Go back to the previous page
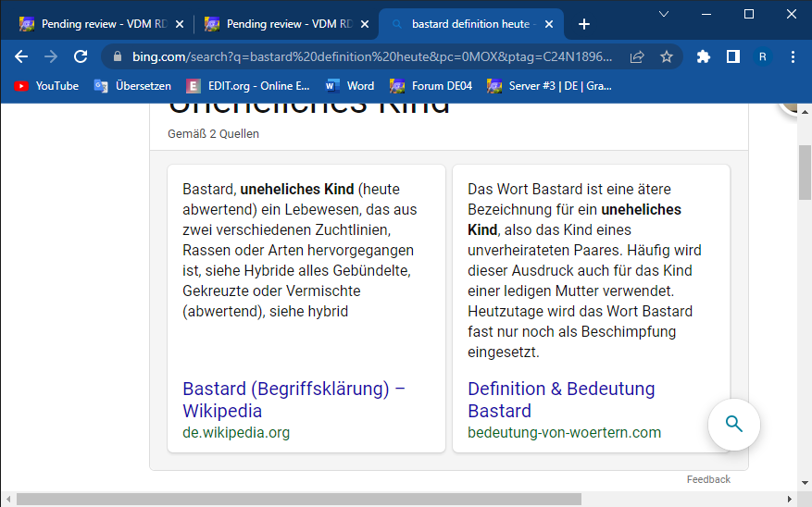 coord(21,56)
